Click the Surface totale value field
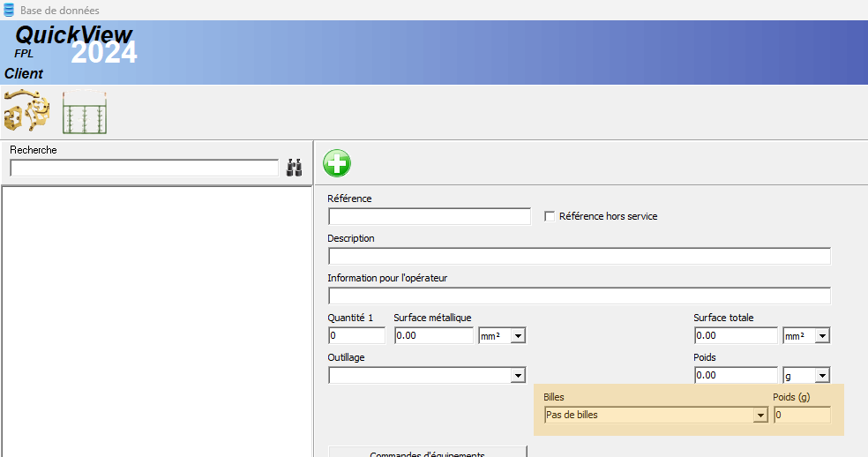The height and width of the screenshot is (457, 868). (x=735, y=336)
